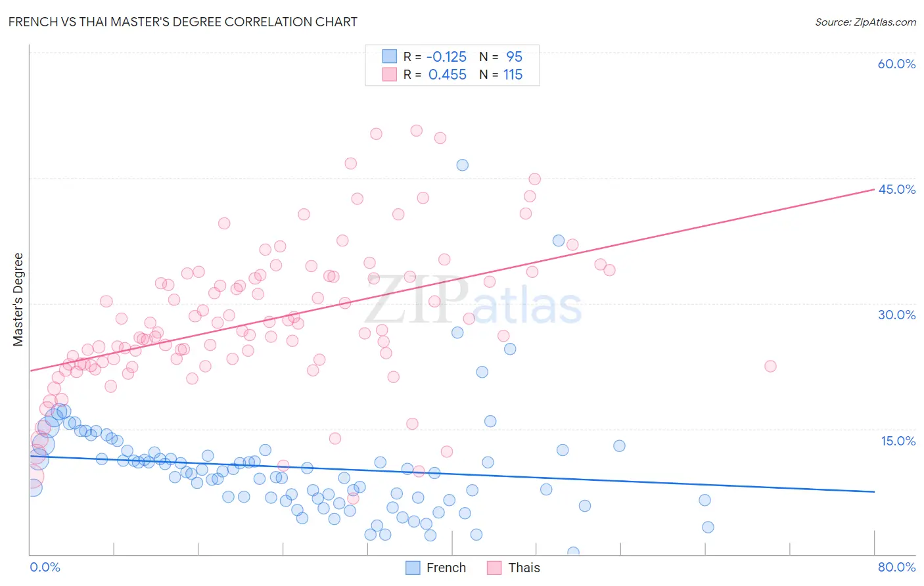Click the 60.0% y-axis label

pyautogui.click(x=896, y=64)
